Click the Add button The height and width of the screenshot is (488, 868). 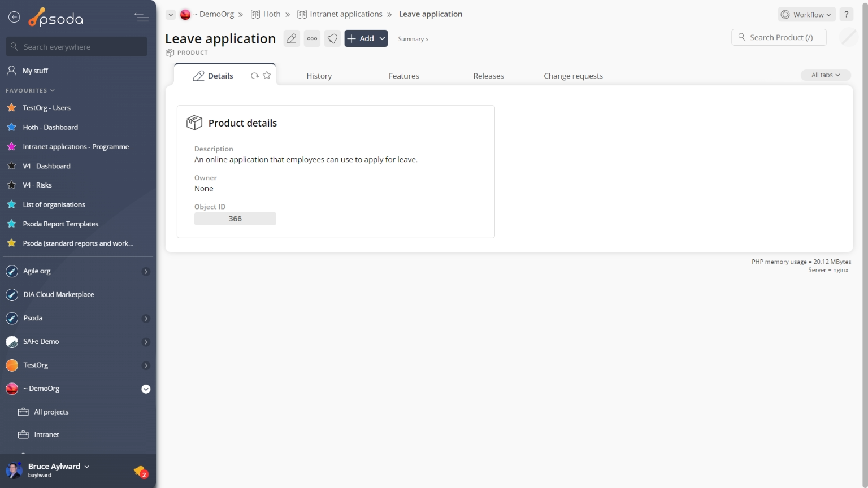[361, 38]
